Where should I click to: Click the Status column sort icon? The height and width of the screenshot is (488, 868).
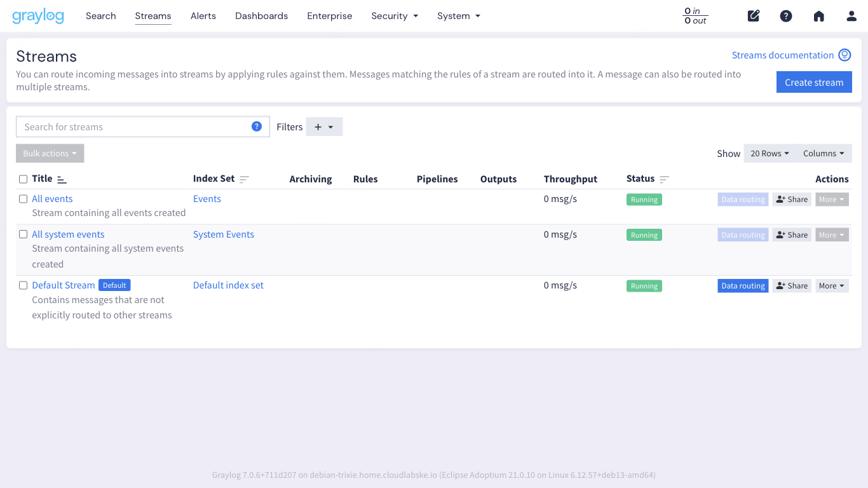tap(663, 179)
